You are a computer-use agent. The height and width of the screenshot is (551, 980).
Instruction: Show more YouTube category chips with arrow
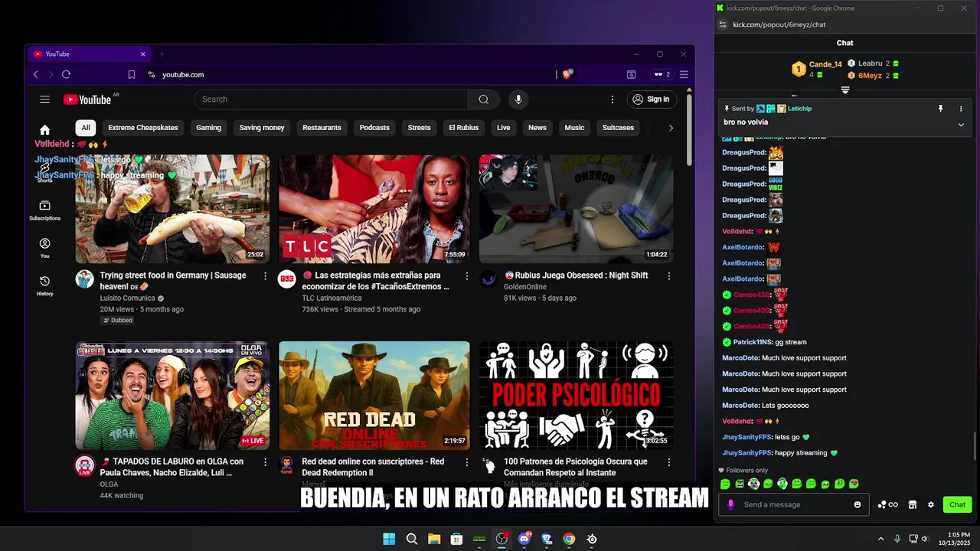pos(671,128)
